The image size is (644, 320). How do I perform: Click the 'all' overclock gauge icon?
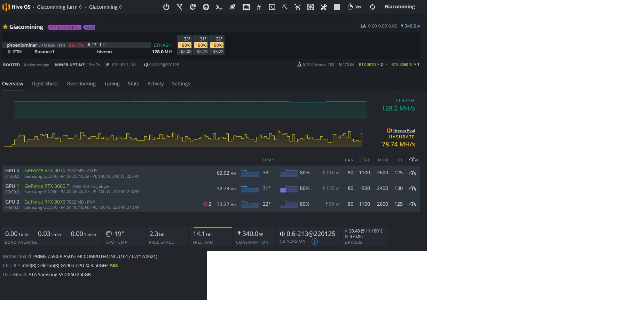click(414, 160)
